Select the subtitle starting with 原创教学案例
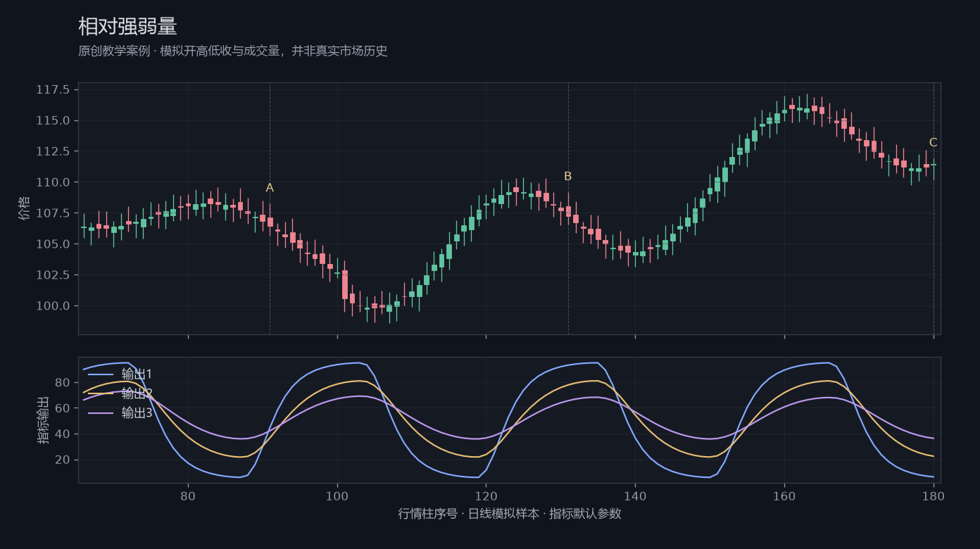The height and width of the screenshot is (549, 980). click(x=233, y=51)
